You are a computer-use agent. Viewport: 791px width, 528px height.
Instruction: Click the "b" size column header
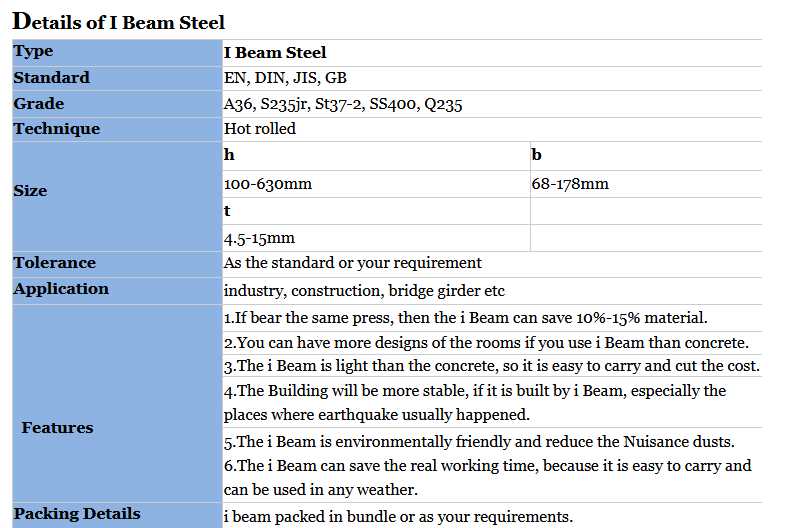537,155
